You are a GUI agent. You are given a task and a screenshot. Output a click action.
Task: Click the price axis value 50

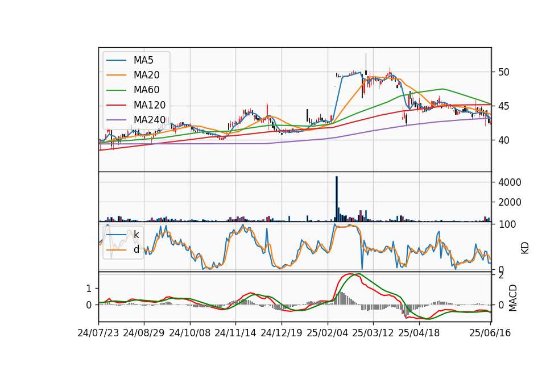(x=503, y=72)
